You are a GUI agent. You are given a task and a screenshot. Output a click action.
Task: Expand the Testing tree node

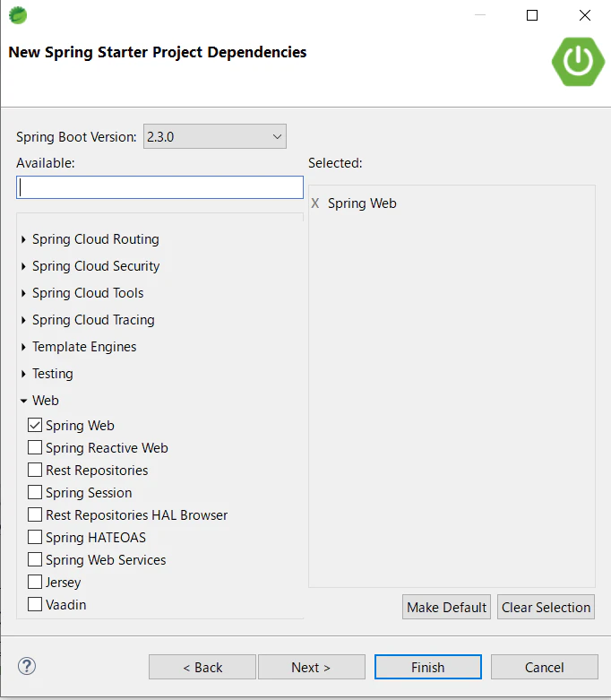[x=23, y=374]
